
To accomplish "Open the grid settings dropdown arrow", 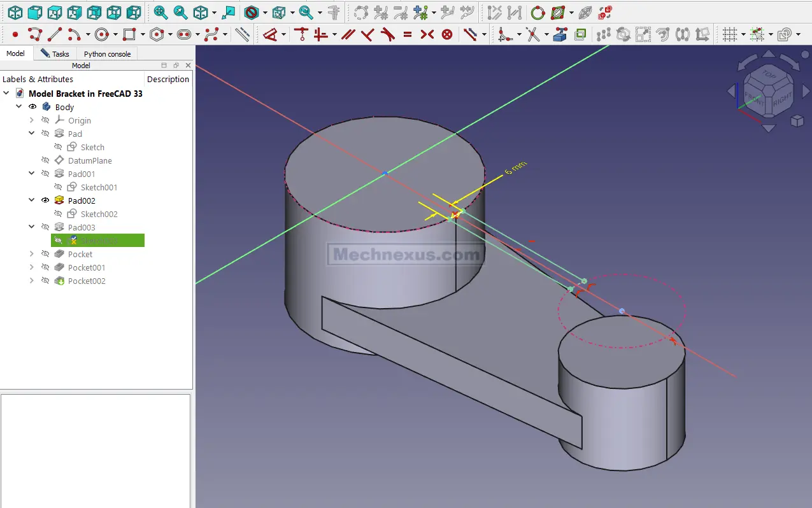I will 743,34.
